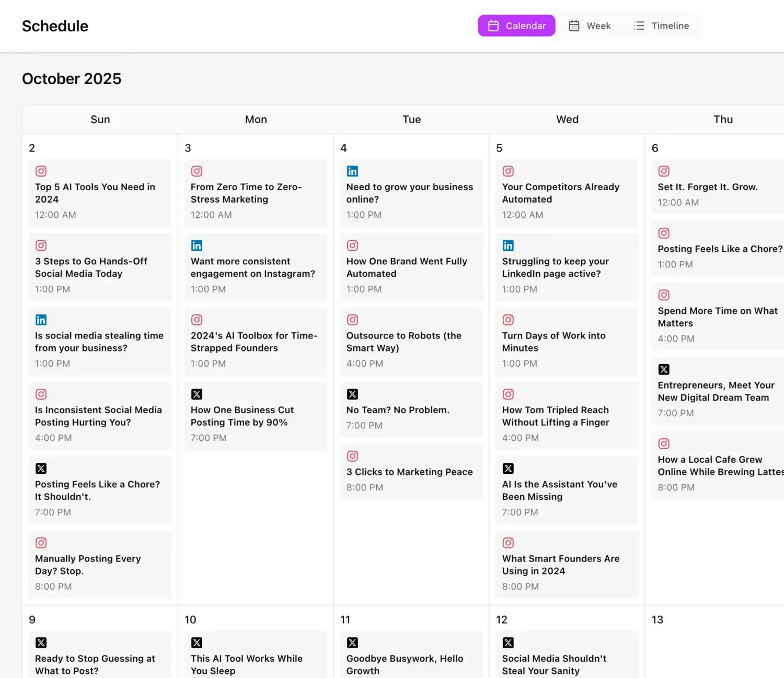Click the X icon on "No Team? No Problem."

[x=353, y=394]
